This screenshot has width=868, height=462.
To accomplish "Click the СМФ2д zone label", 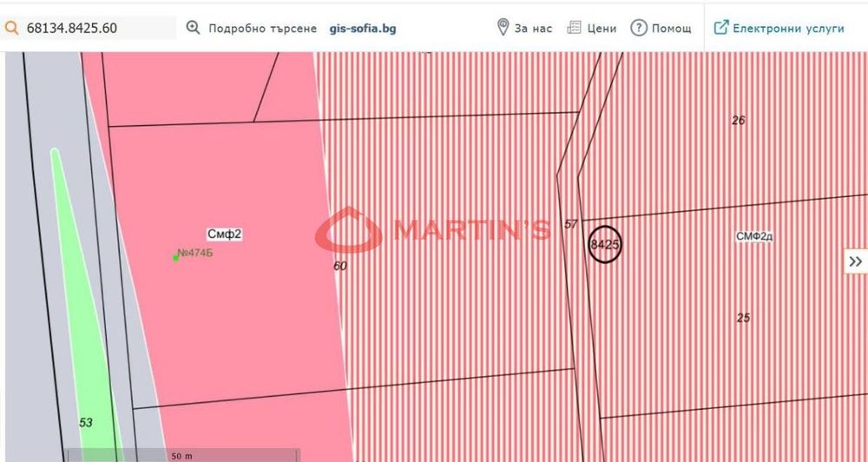I will pos(754,236).
